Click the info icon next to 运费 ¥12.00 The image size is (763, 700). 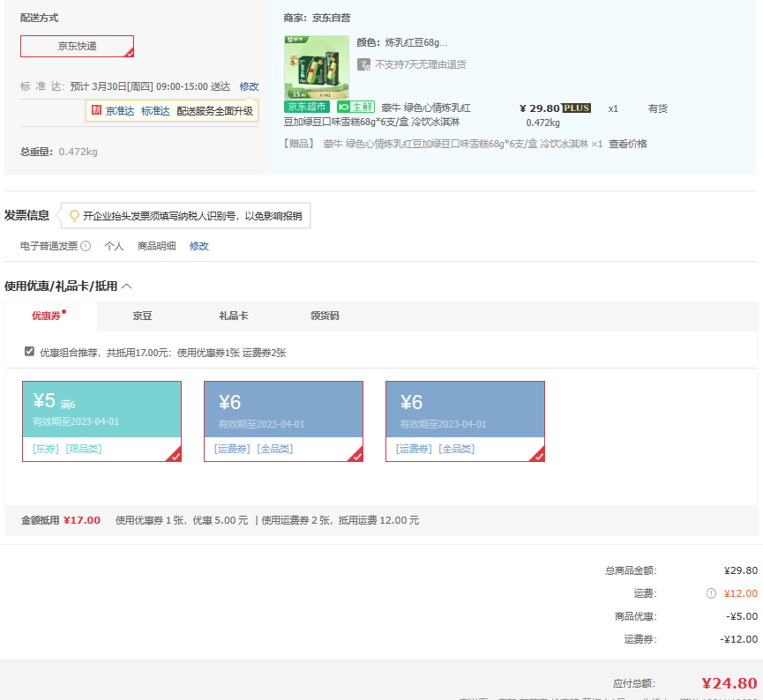coord(711,593)
